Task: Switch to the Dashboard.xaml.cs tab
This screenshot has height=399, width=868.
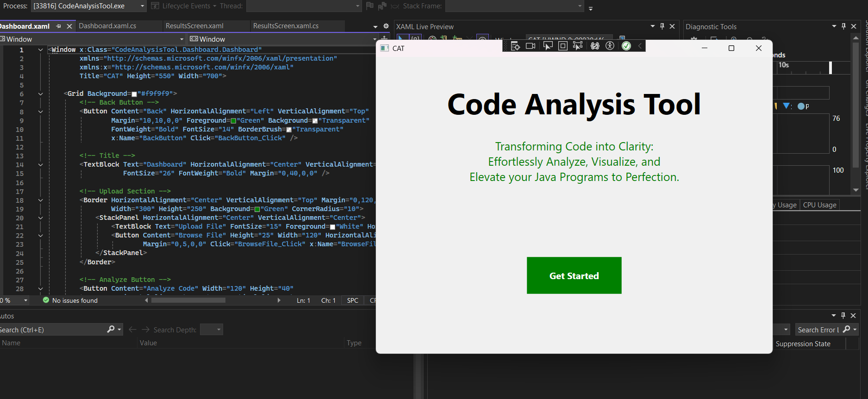Action: (x=107, y=26)
